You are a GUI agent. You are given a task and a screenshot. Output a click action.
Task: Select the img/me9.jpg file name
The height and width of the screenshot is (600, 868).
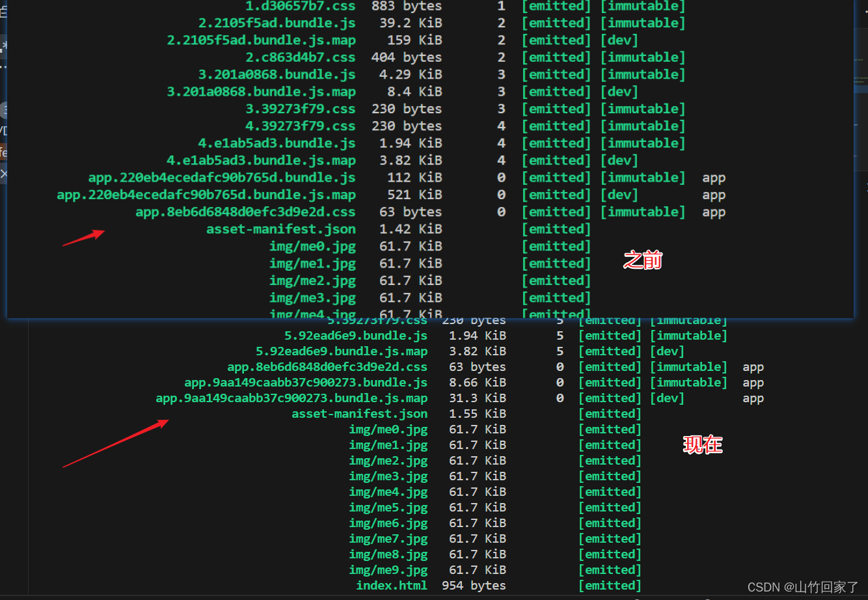click(388, 570)
